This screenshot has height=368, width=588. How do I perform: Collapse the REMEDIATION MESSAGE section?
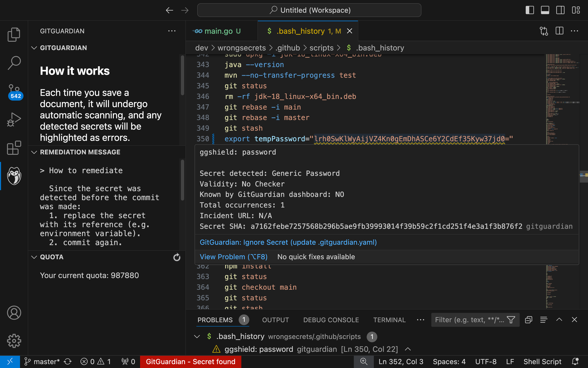coord(34,152)
